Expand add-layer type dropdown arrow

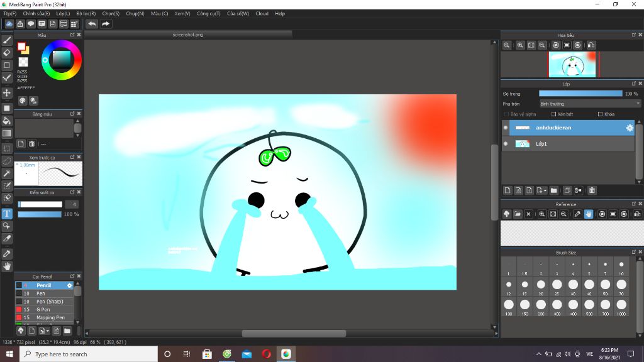click(x=545, y=190)
